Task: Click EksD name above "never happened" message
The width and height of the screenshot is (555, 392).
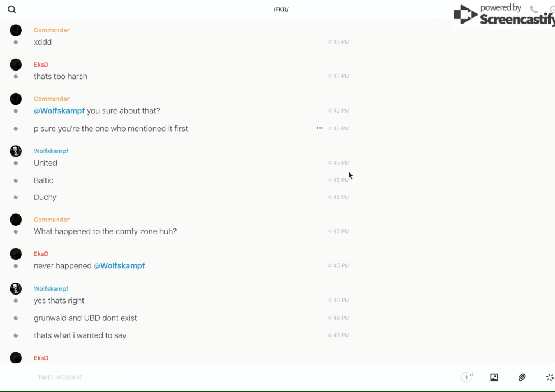Action: (x=41, y=254)
